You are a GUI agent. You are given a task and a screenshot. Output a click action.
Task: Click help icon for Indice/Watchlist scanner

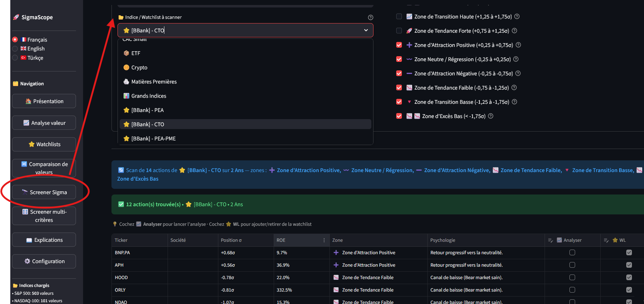pos(370,17)
